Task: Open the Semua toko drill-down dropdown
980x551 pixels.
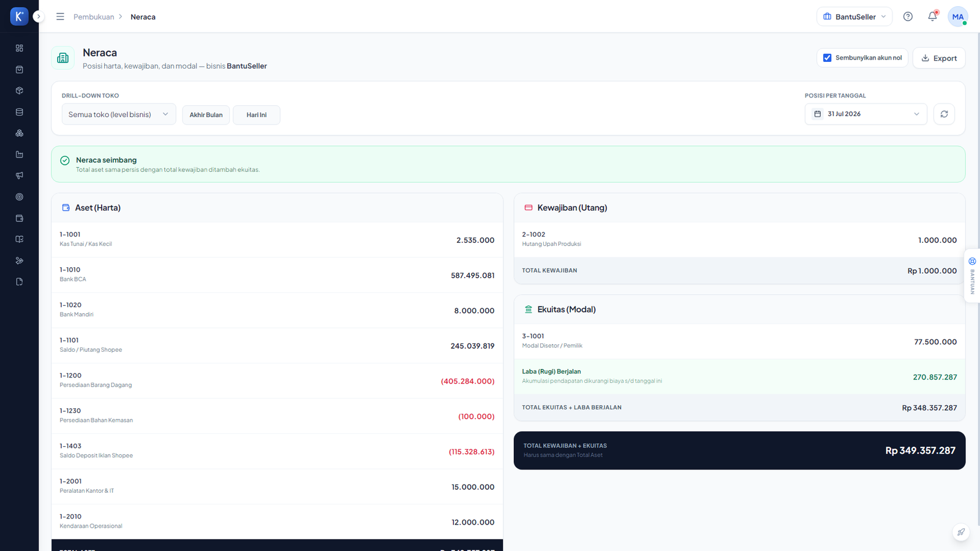Action: tap(119, 115)
